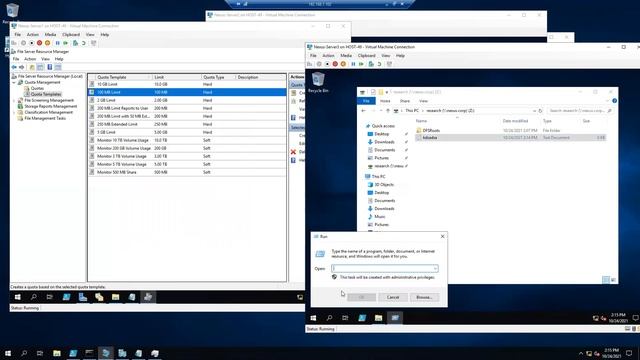Viewport: 640px width, 360px height.
Task: Open the Clipboard menu of the Server1 VM window
Action: point(71,35)
